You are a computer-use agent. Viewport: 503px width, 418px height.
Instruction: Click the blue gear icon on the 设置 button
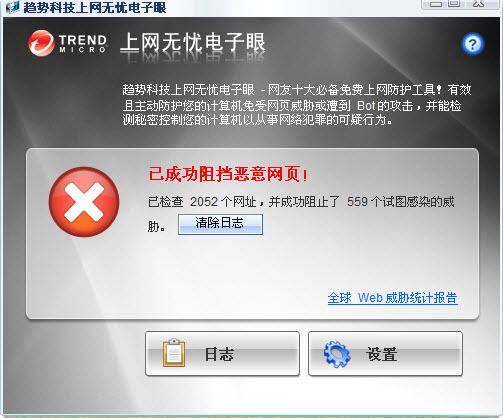337,354
